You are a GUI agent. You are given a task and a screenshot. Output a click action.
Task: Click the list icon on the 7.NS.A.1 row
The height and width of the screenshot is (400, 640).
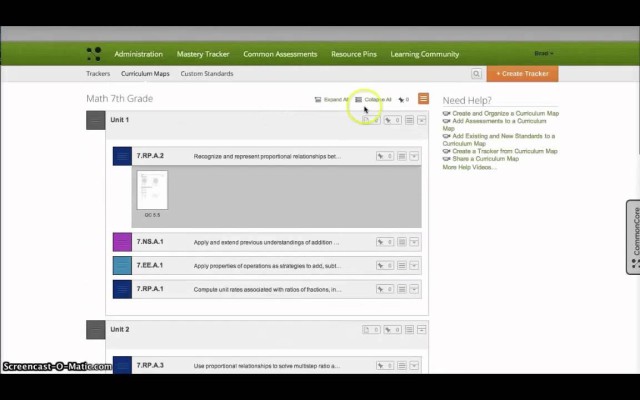tap(402, 242)
